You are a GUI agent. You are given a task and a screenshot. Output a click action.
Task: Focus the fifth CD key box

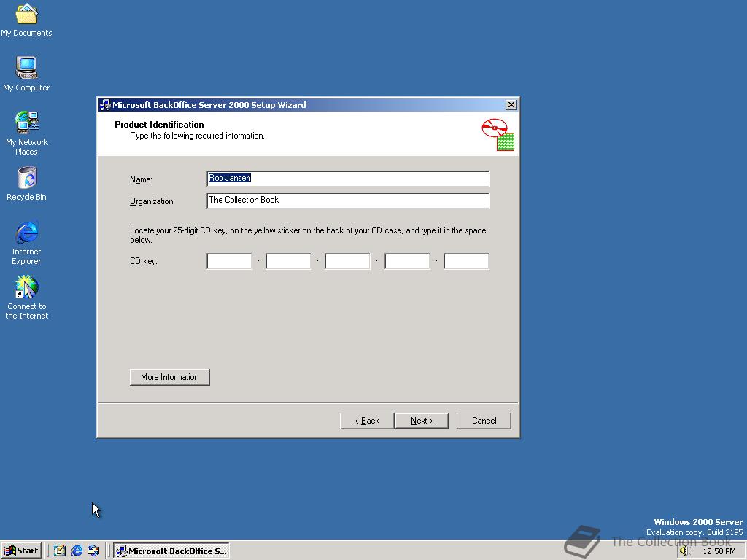(x=466, y=261)
